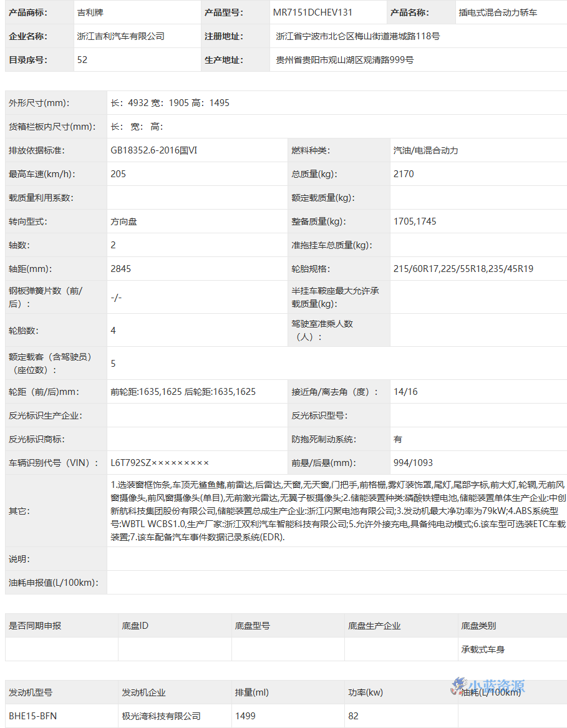
Task: Click the 发动机型号 column header
Action: [31, 692]
